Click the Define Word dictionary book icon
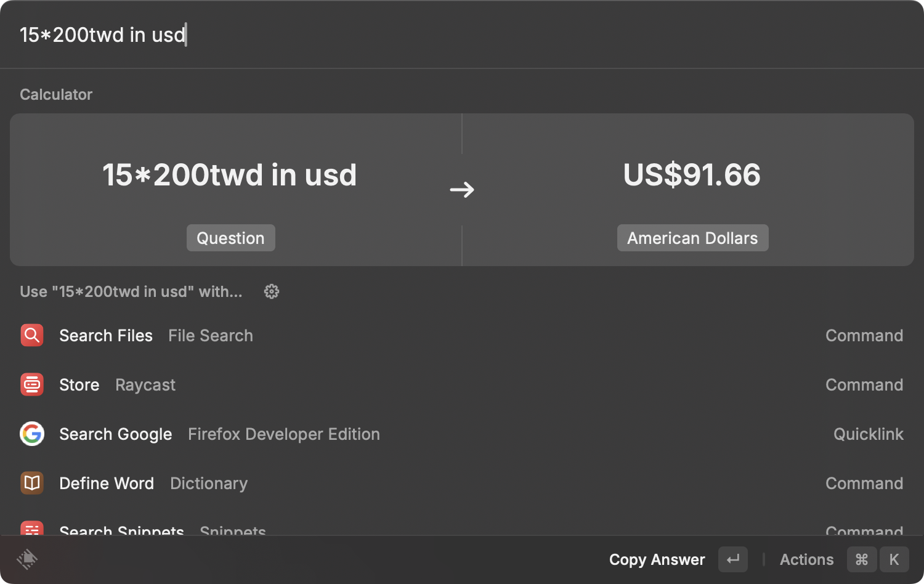Screen dimensions: 924x584 32,483
